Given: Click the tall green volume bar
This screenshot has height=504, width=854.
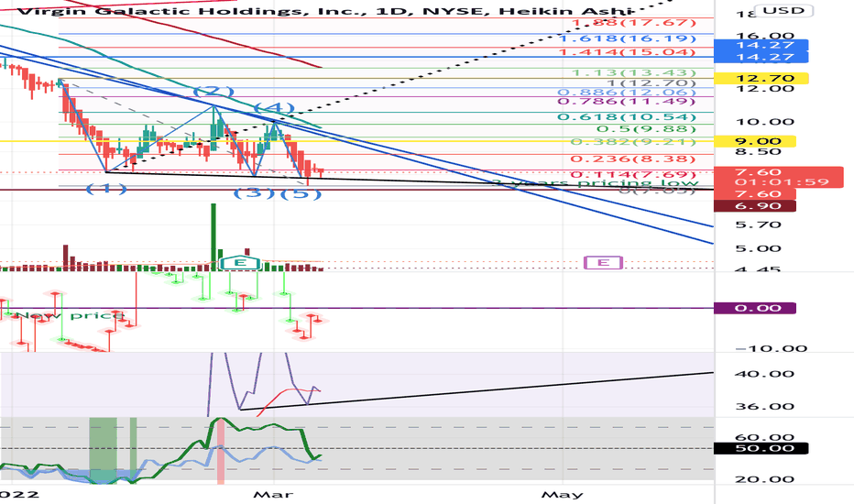Looking at the screenshot, I should pyautogui.click(x=213, y=236).
